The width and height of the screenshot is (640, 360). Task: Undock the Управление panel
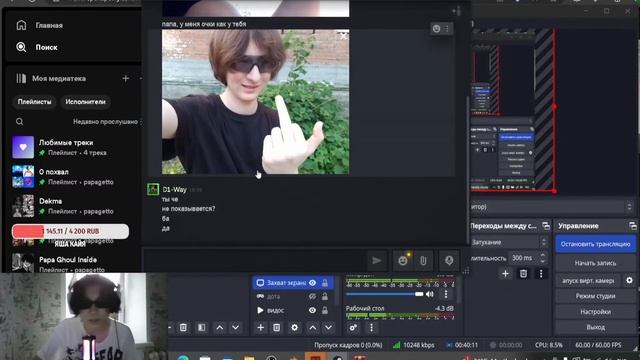(633, 226)
